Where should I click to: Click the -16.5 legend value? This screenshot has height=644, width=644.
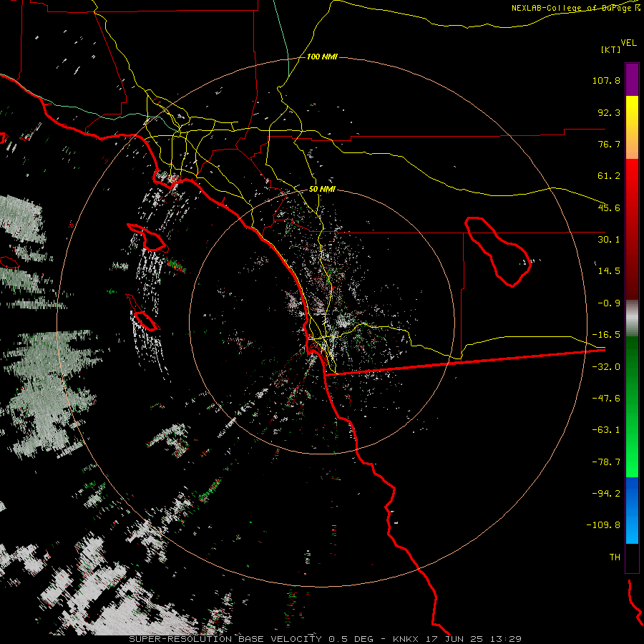606,335
